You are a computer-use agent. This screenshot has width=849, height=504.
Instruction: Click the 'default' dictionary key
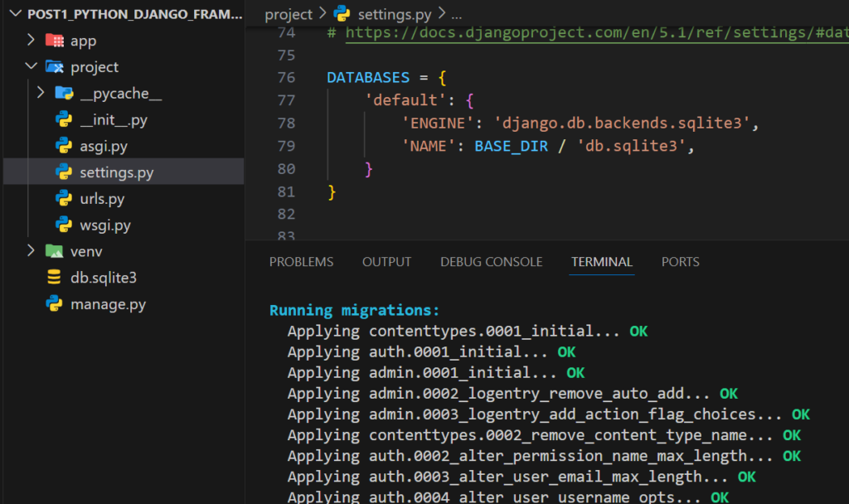point(405,100)
